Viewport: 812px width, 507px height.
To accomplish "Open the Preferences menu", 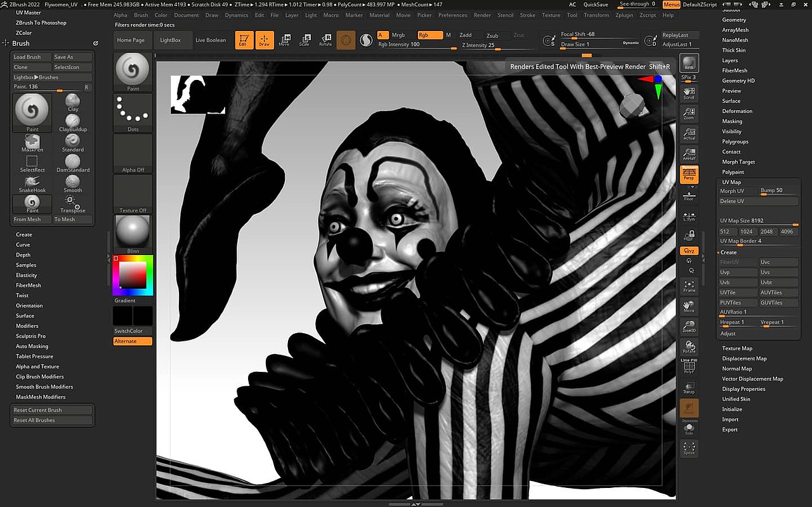I will pyautogui.click(x=452, y=15).
